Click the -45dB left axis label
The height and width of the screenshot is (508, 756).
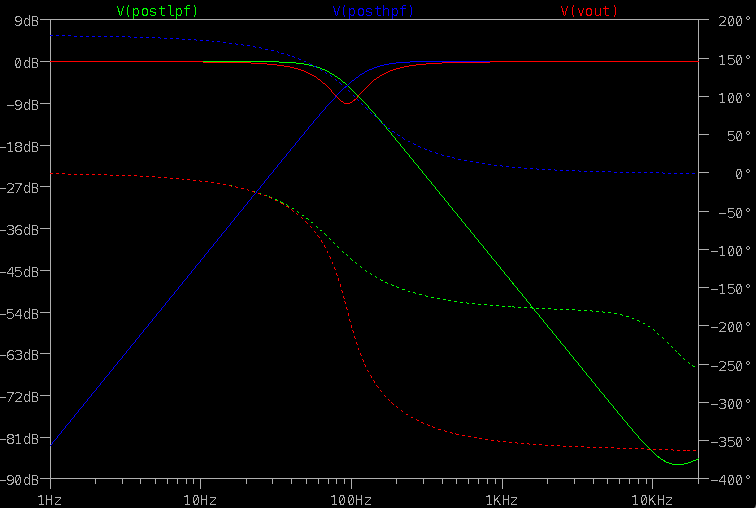[19, 272]
